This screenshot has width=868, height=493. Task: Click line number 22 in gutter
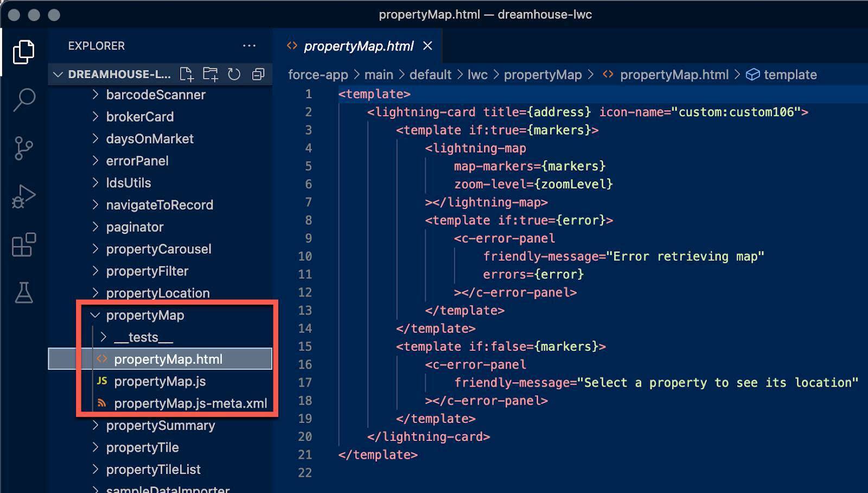click(x=305, y=472)
